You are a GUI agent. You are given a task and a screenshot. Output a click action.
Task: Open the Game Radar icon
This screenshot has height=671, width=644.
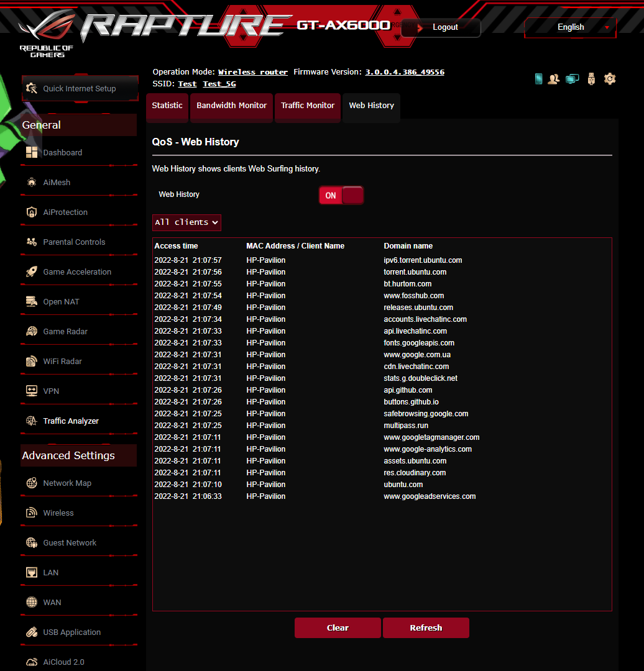point(32,331)
